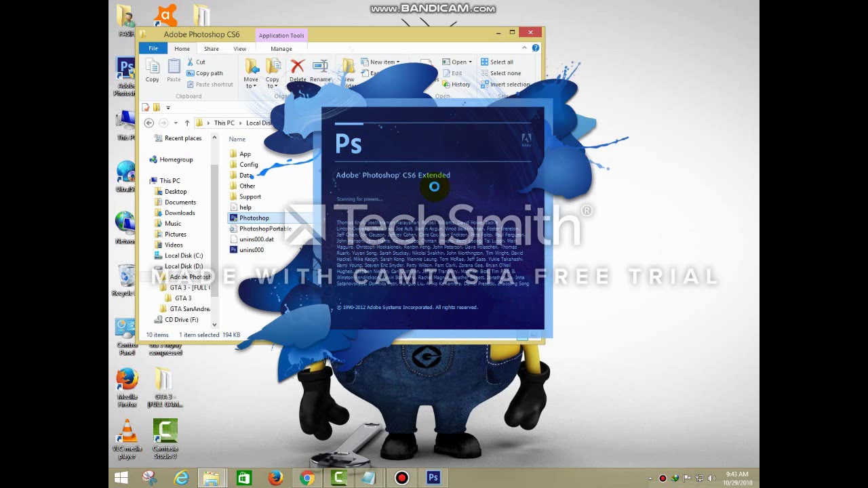This screenshot has width=868, height=488.
Task: Click the Windows Start button
Action: click(121, 478)
